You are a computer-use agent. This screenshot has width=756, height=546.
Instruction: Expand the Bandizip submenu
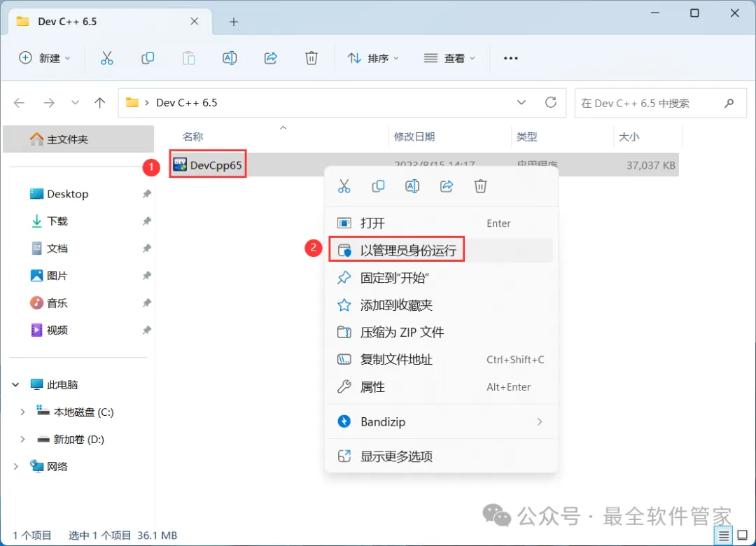(x=540, y=421)
